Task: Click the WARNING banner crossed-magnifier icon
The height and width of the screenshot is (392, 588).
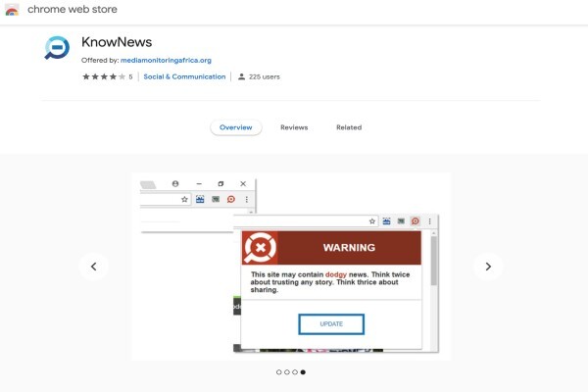Action: (260, 248)
